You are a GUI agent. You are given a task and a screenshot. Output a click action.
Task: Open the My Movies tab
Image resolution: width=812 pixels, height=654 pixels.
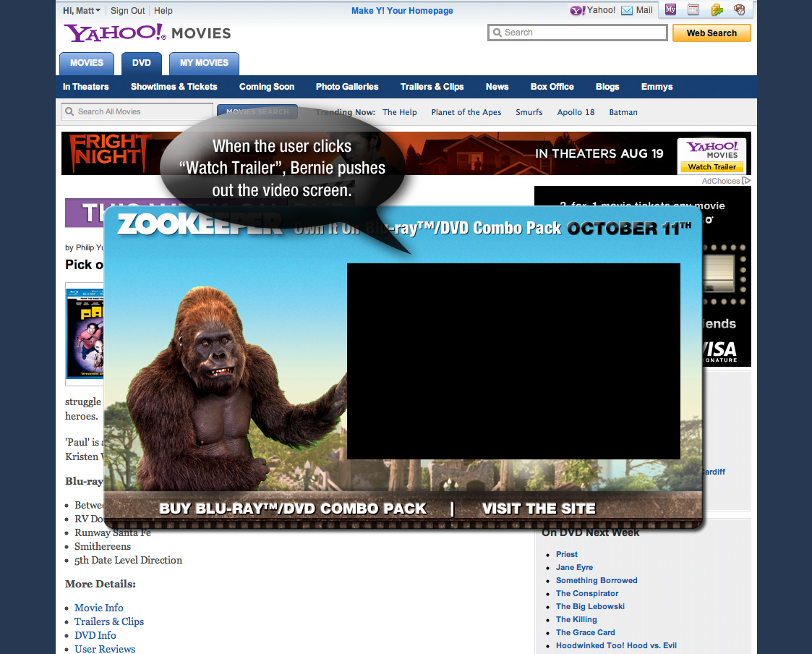(204, 63)
